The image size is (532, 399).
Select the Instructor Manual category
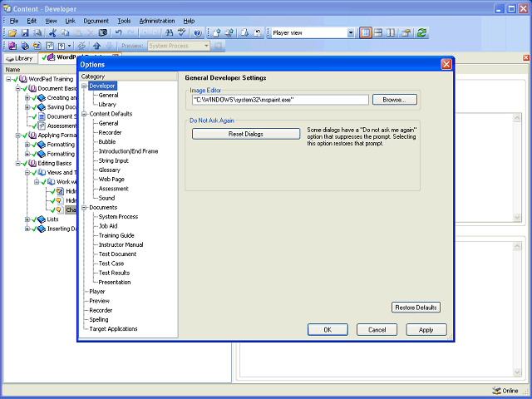[x=121, y=244]
